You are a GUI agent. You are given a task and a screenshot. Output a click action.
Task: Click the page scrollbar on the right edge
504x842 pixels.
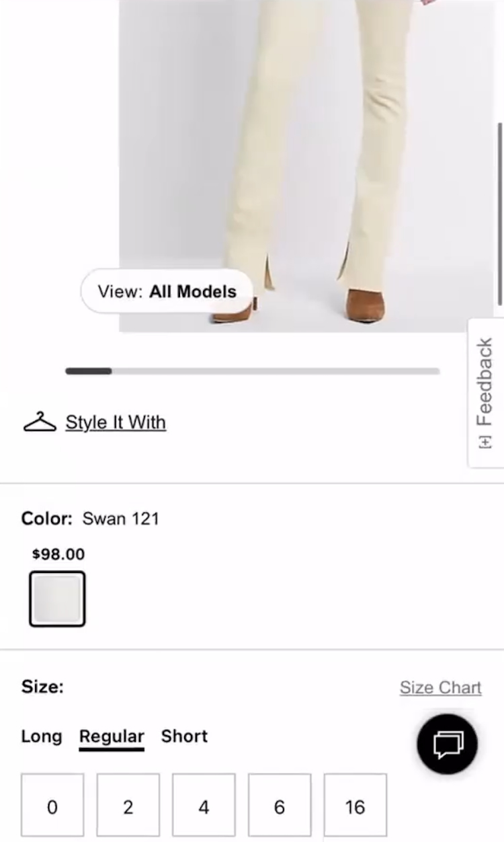click(x=499, y=214)
